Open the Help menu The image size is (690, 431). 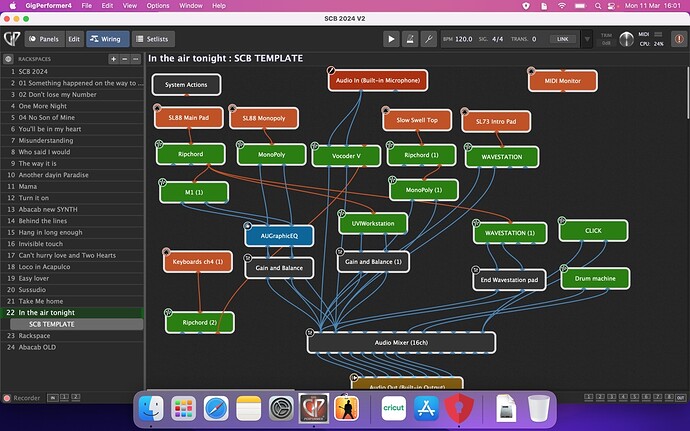point(219,6)
